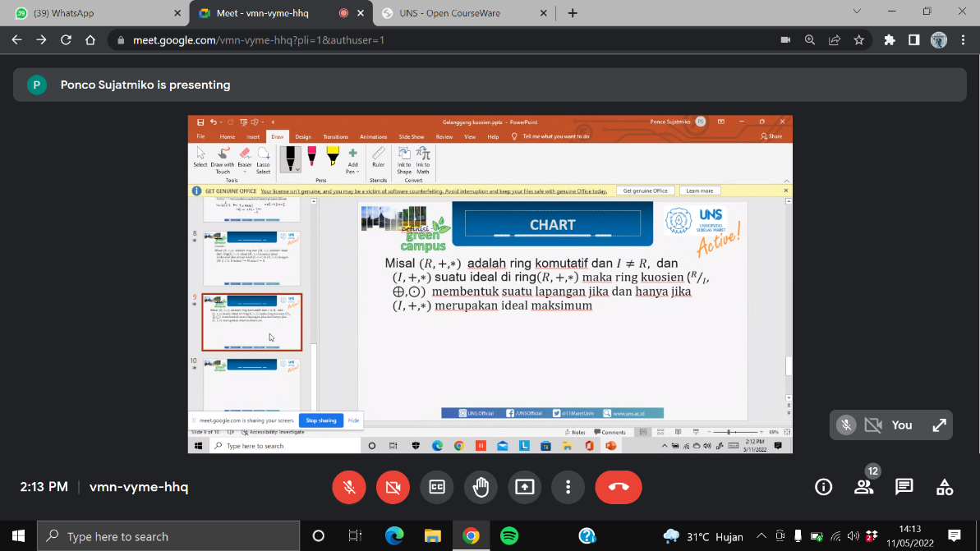980x551 pixels.
Task: Open Chrome extensions puzzle icon
Action: [890, 40]
